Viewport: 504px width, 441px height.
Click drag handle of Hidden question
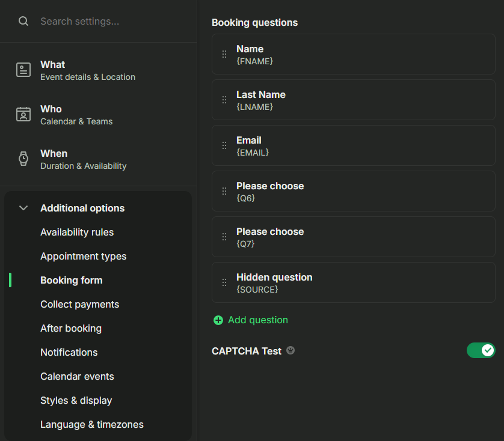tap(224, 282)
